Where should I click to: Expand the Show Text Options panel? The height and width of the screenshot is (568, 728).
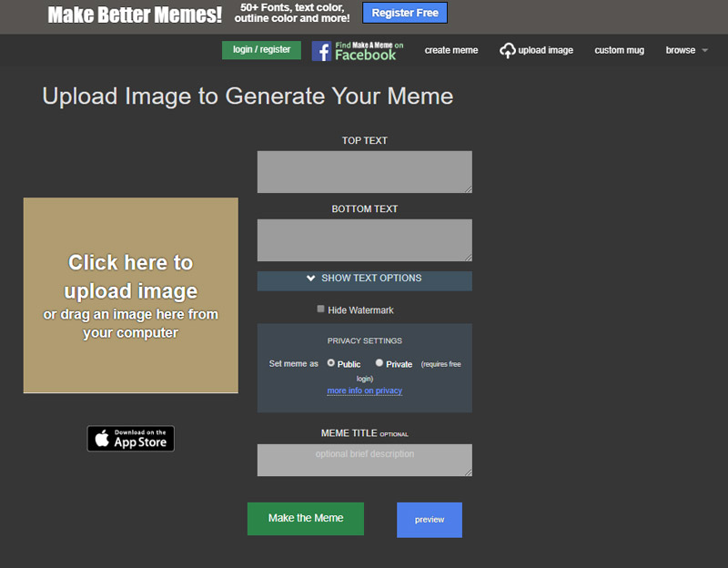[x=364, y=279]
